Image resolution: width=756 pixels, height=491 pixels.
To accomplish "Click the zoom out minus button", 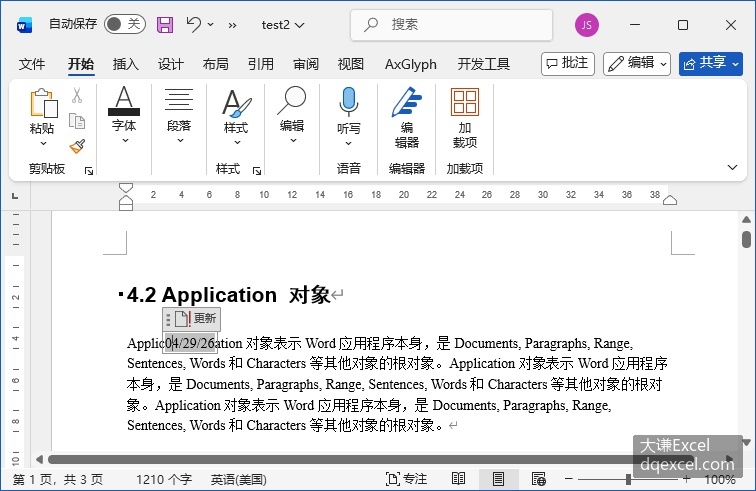I will 569,479.
